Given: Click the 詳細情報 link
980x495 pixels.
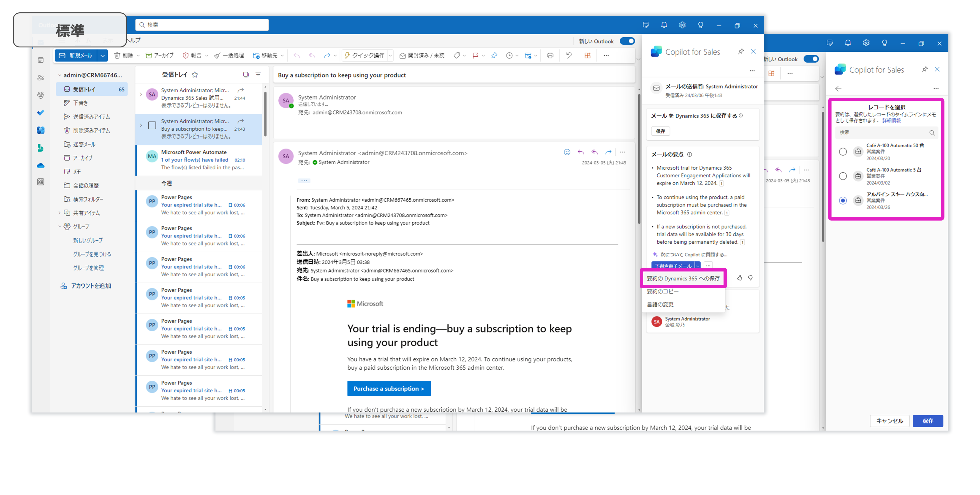Looking at the screenshot, I should pyautogui.click(x=891, y=120).
